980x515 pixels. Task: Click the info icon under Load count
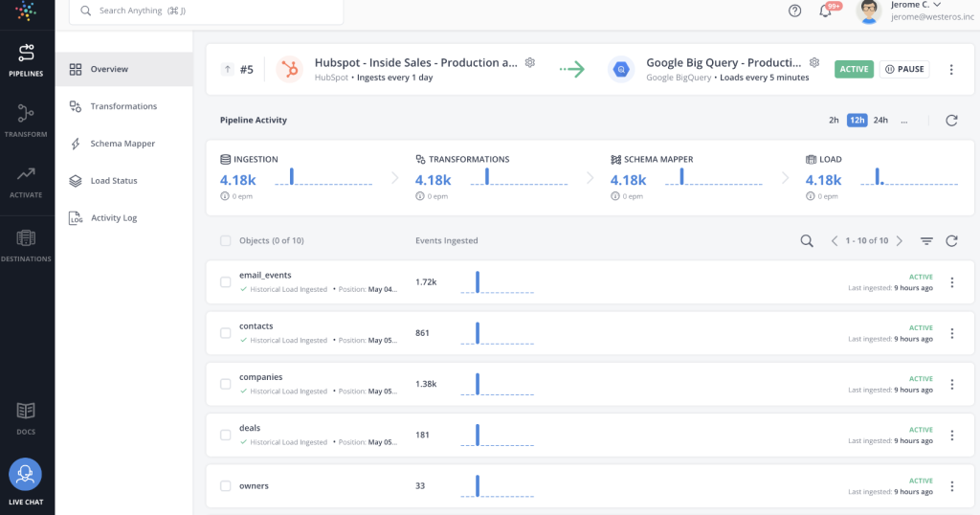[810, 196]
